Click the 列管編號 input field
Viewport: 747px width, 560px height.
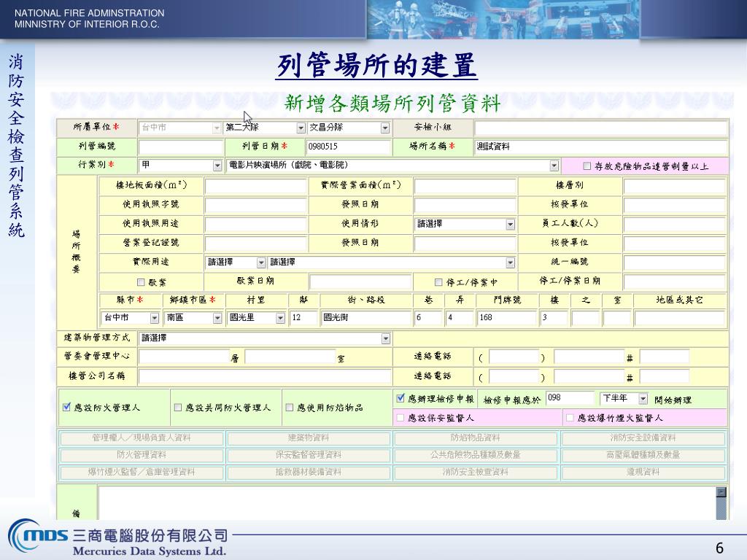click(x=181, y=147)
